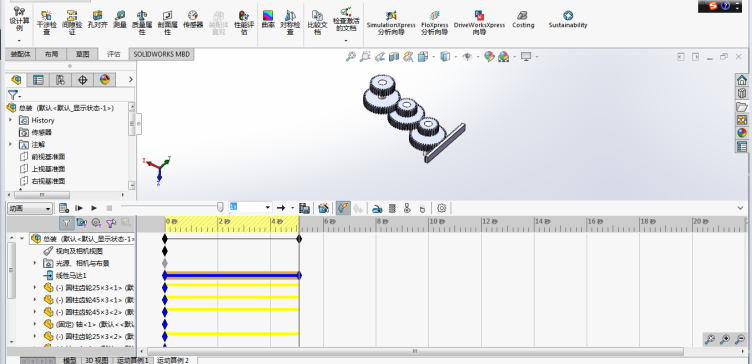Add a motor with the motor icon
752x364 pixels.
(377, 208)
